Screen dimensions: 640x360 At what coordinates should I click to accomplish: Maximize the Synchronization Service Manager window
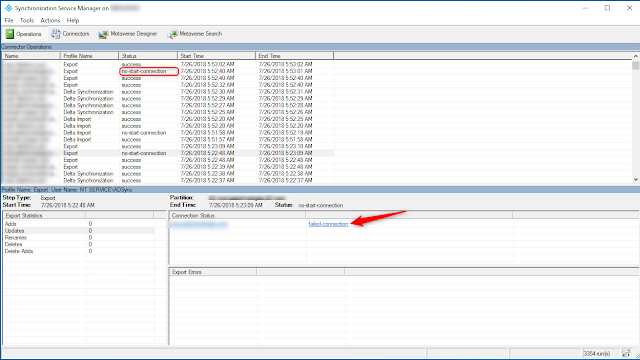[x=607, y=8]
